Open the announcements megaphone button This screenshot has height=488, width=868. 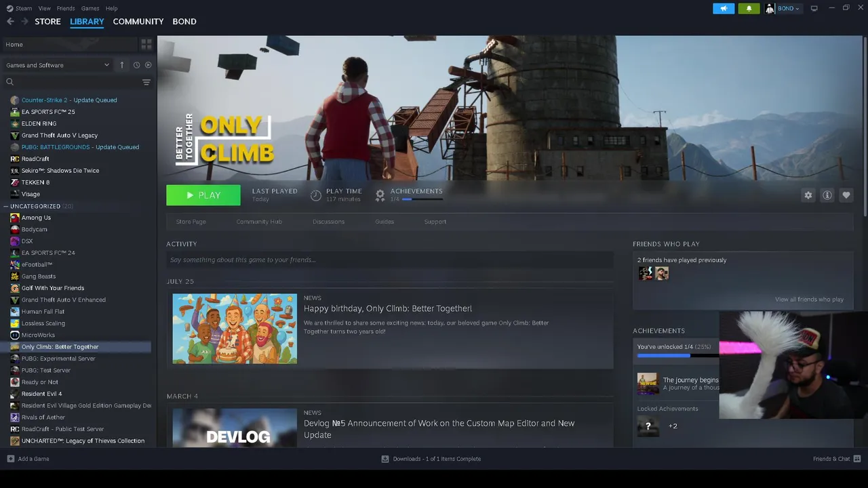coord(724,8)
